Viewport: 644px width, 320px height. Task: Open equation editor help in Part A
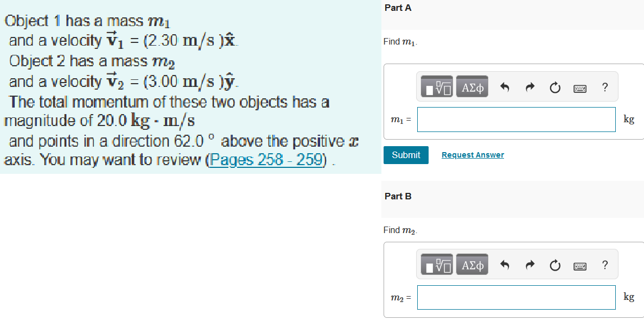[x=604, y=87]
